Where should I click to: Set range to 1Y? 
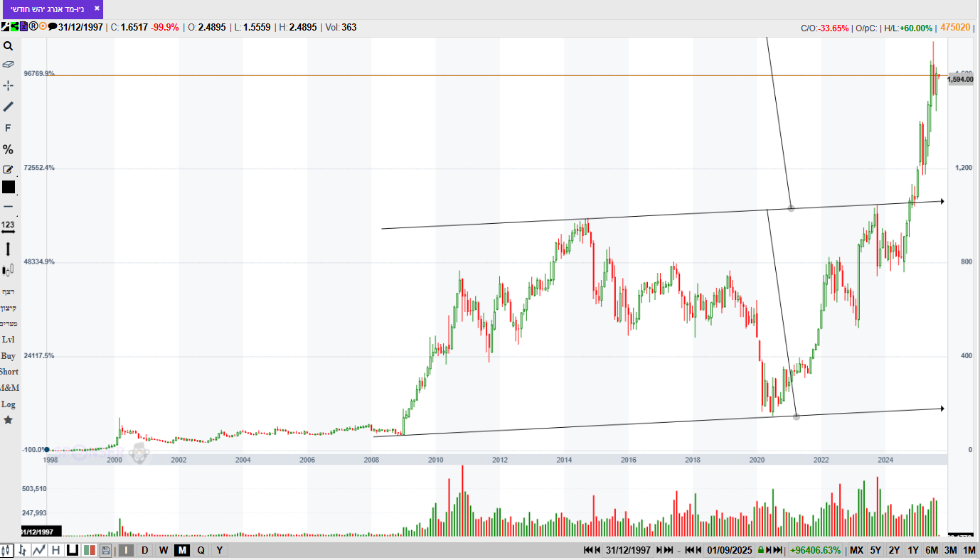[913, 550]
